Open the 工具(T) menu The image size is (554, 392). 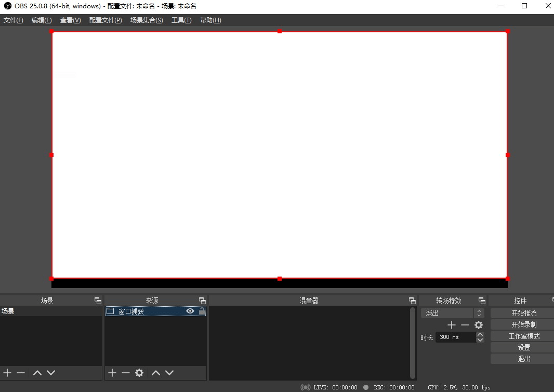(x=181, y=20)
